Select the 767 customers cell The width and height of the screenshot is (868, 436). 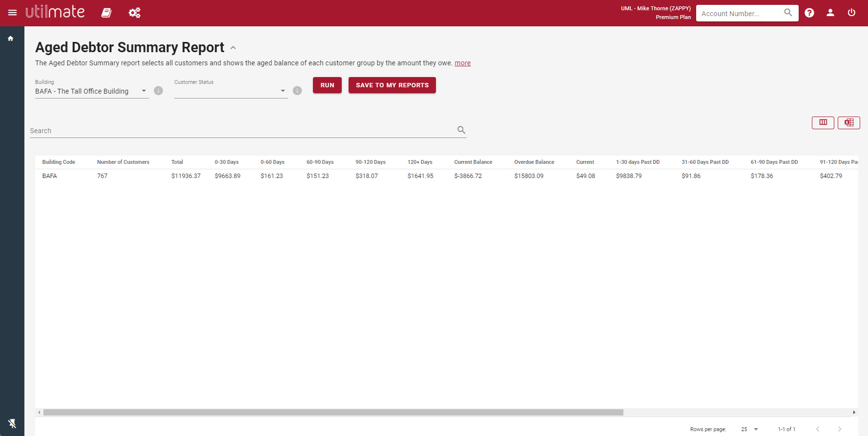(102, 176)
